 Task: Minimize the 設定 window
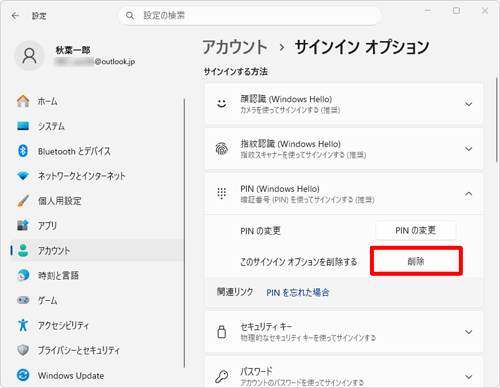click(428, 11)
